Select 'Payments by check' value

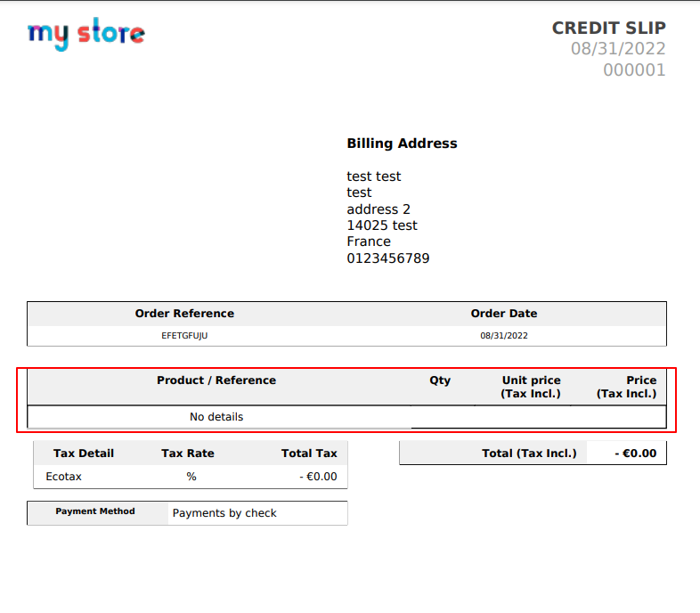(x=224, y=513)
